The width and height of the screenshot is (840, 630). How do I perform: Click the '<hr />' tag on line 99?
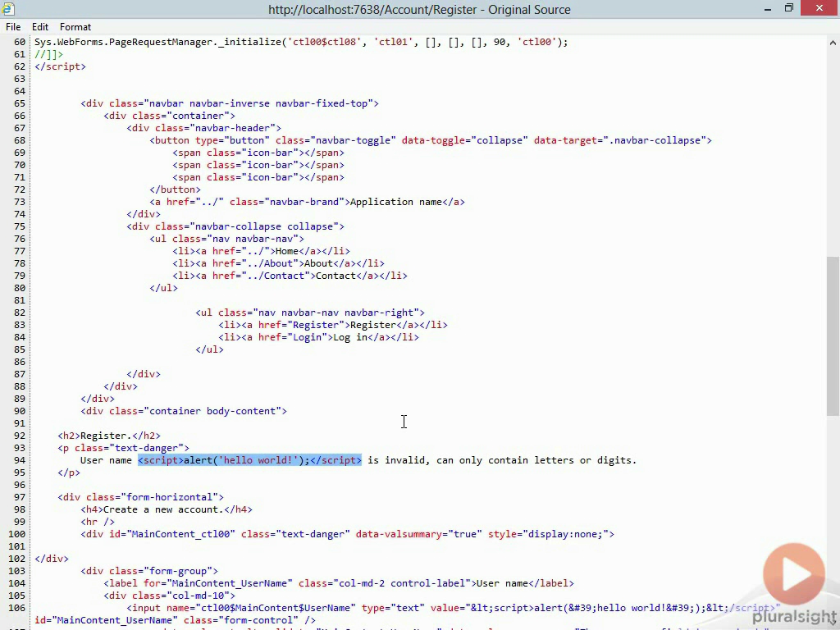point(98,522)
